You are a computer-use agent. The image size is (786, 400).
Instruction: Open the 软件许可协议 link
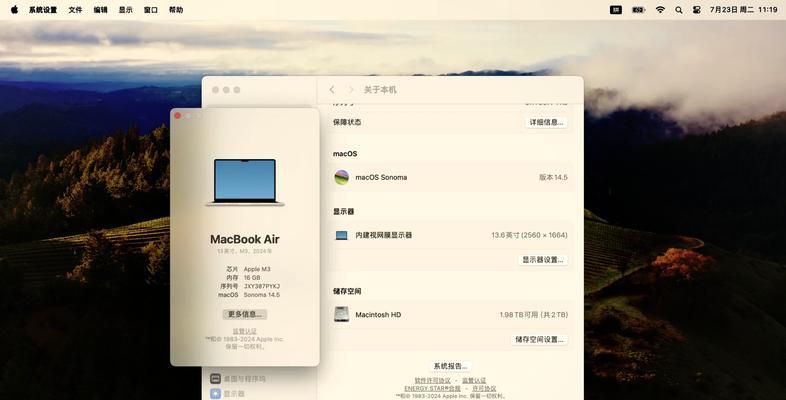click(432, 380)
